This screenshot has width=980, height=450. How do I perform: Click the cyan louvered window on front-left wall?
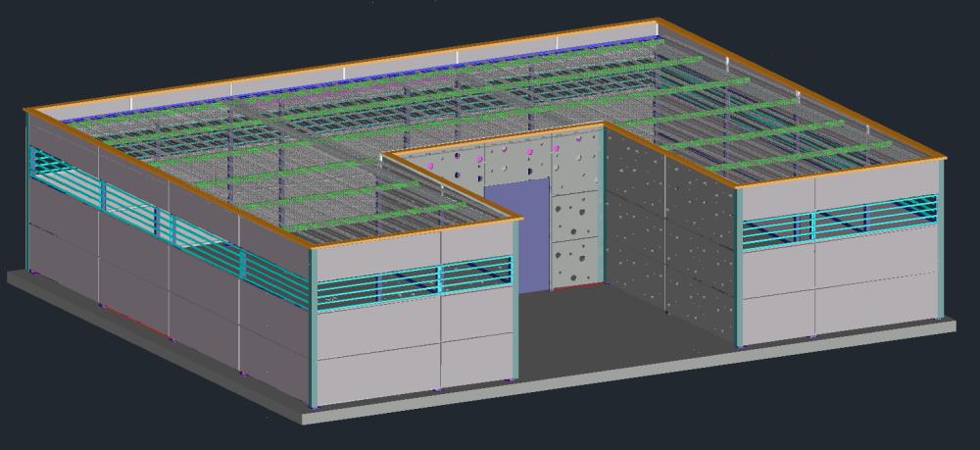pos(414,281)
